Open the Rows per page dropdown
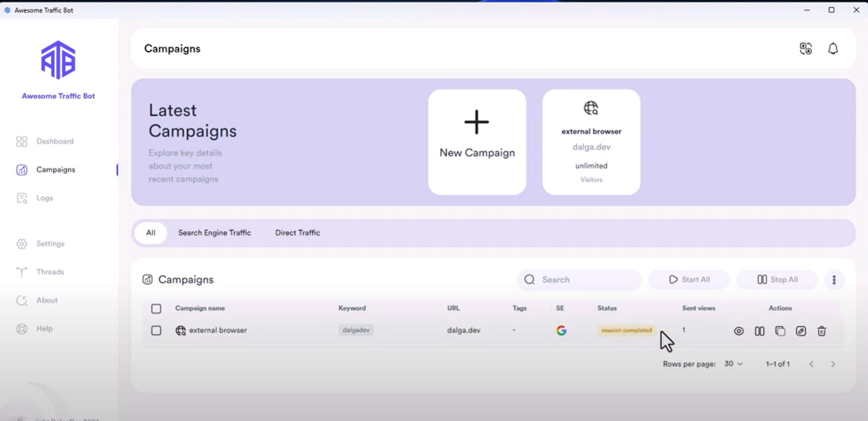This screenshot has height=421, width=868. (x=733, y=363)
